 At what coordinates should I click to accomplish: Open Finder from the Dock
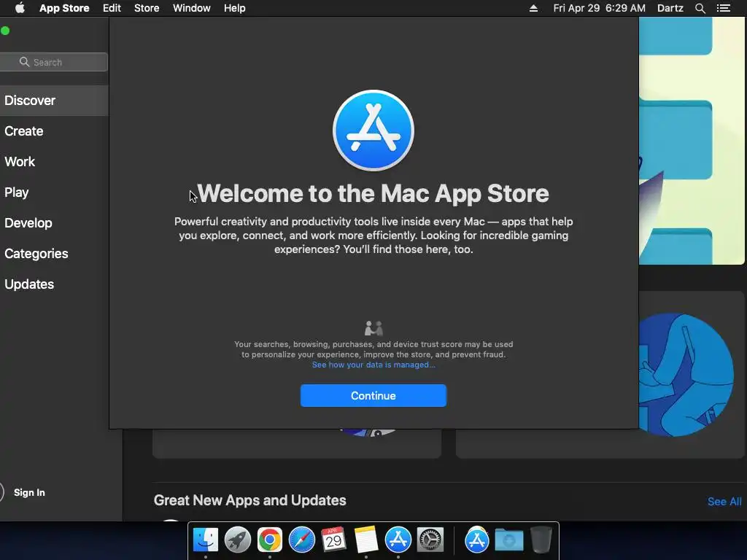[x=206, y=540]
